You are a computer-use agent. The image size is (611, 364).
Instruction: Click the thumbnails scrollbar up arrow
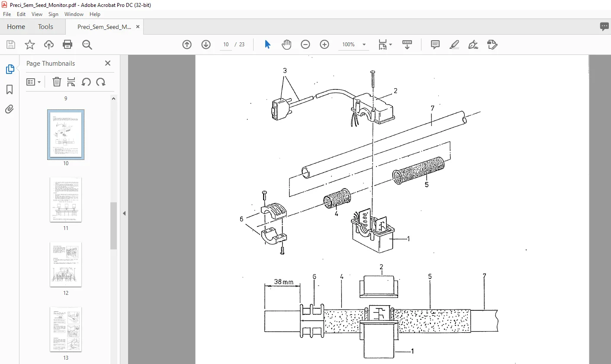point(113,99)
